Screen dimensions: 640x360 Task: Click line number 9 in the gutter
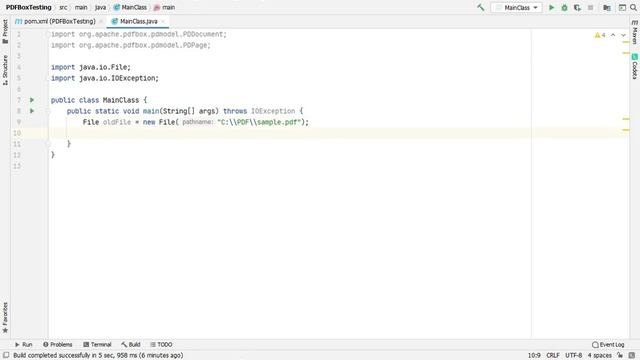(19, 122)
